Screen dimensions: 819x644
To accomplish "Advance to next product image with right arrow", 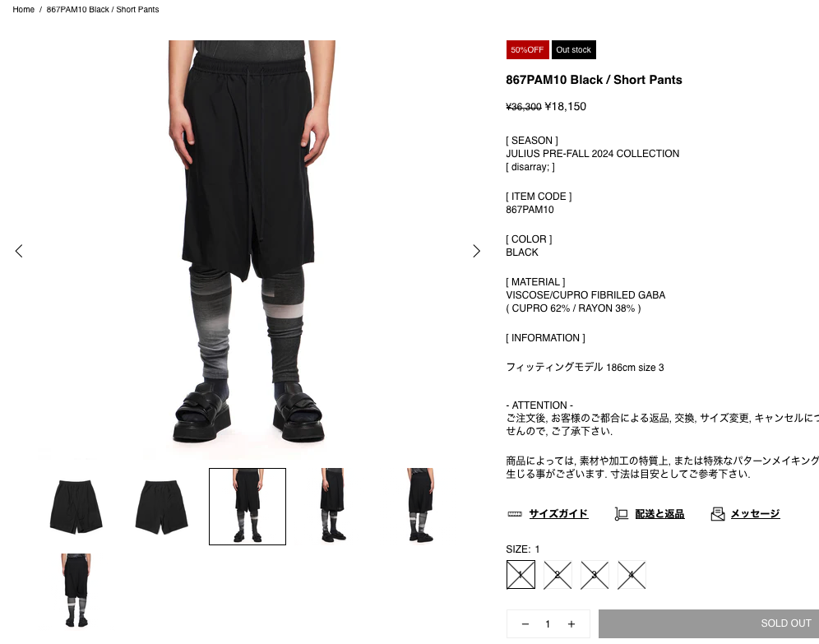I will [x=476, y=251].
